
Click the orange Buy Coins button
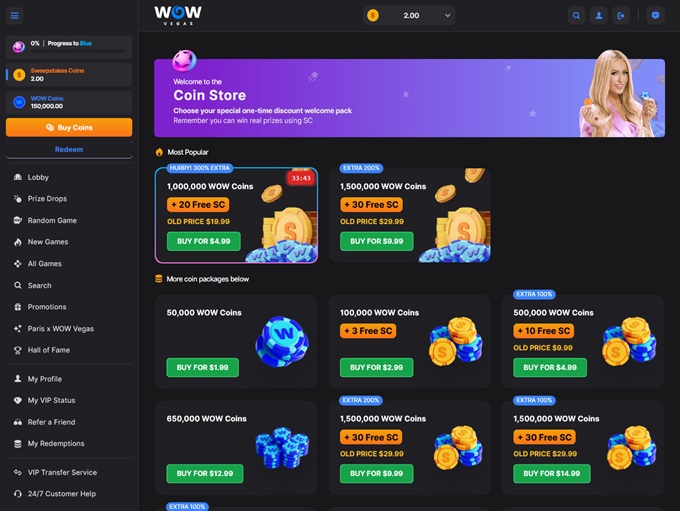point(69,128)
